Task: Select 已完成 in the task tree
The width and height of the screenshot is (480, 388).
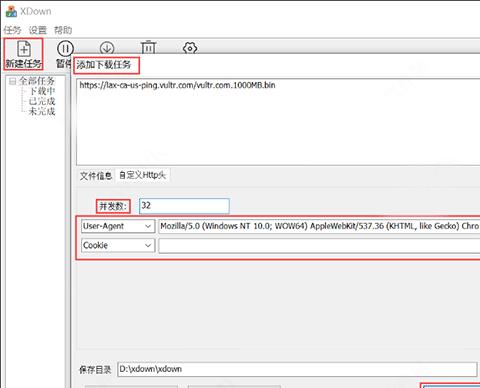Action: (x=42, y=101)
